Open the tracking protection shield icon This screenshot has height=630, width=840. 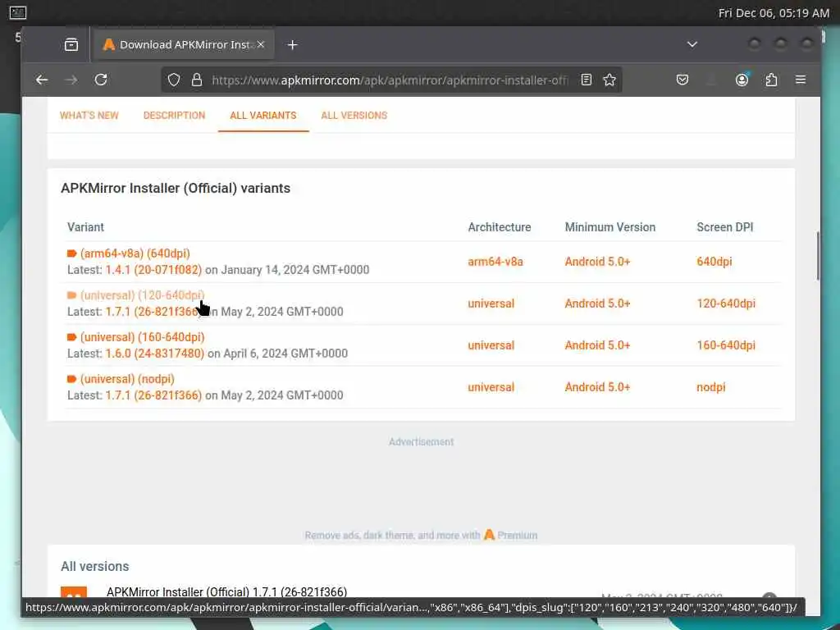(x=174, y=80)
